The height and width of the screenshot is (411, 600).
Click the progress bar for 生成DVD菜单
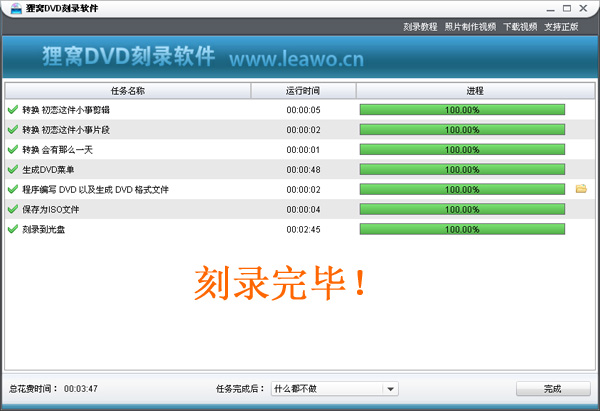(x=462, y=170)
